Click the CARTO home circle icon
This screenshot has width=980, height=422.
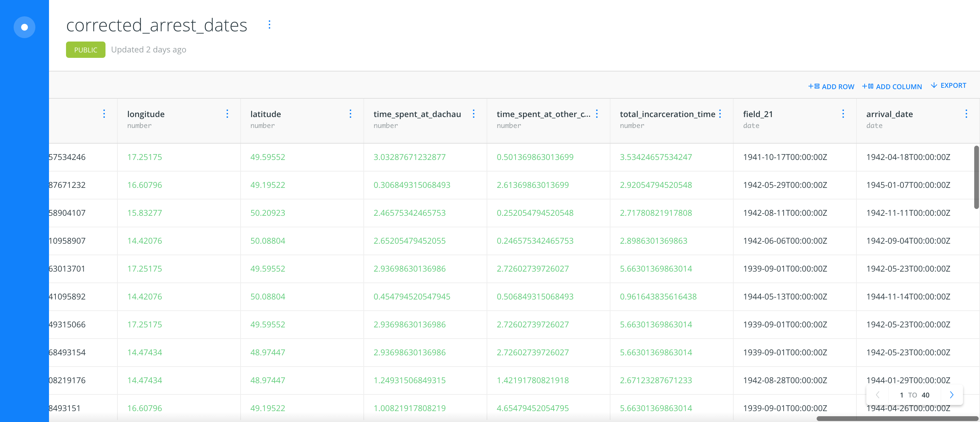[x=24, y=27]
